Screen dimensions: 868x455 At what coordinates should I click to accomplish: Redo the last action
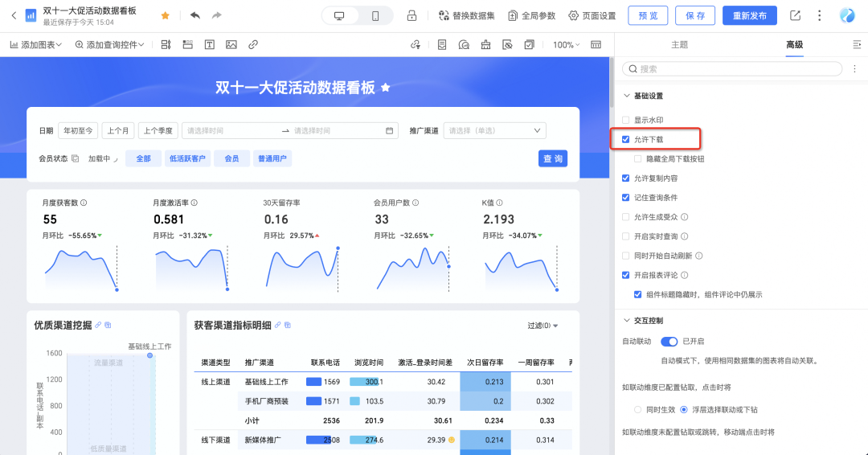click(216, 15)
